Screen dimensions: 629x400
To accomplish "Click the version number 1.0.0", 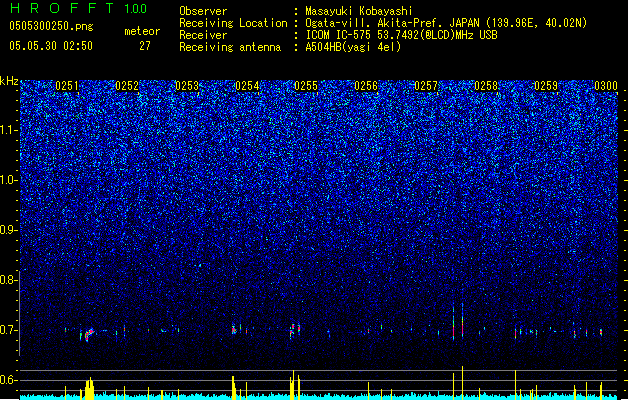I will [x=136, y=9].
